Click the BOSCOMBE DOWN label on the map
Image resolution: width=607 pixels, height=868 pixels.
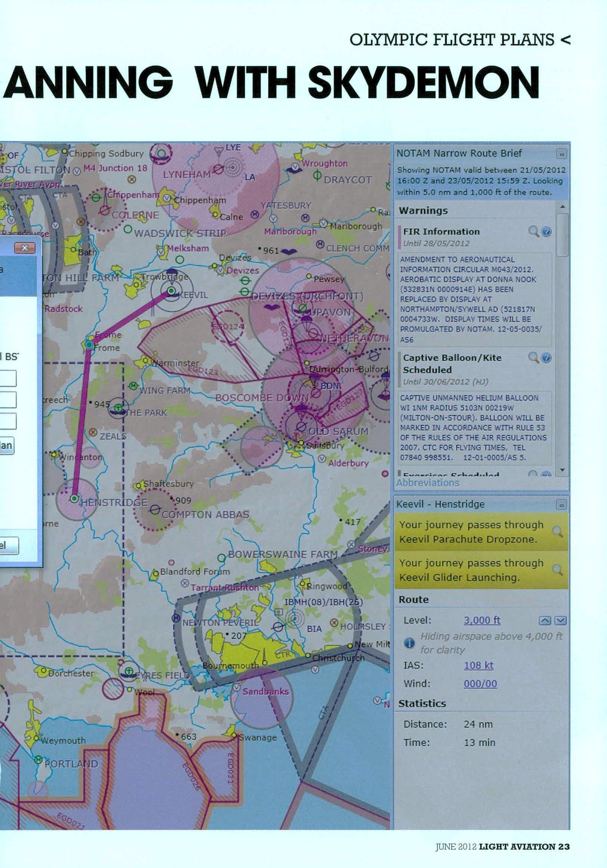click(x=262, y=398)
